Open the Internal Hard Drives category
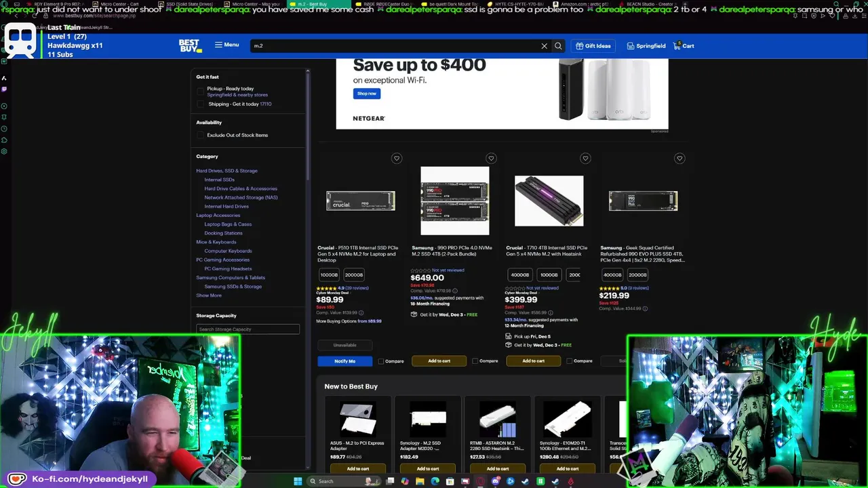 [226, 206]
